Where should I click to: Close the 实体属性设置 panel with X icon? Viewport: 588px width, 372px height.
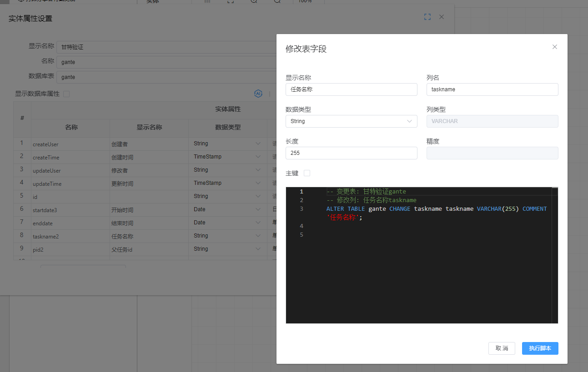tap(442, 17)
